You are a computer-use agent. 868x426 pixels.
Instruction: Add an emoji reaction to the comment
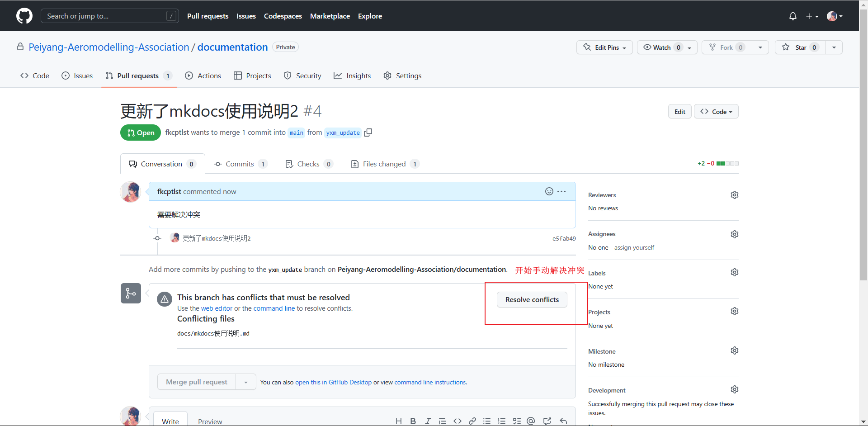549,191
